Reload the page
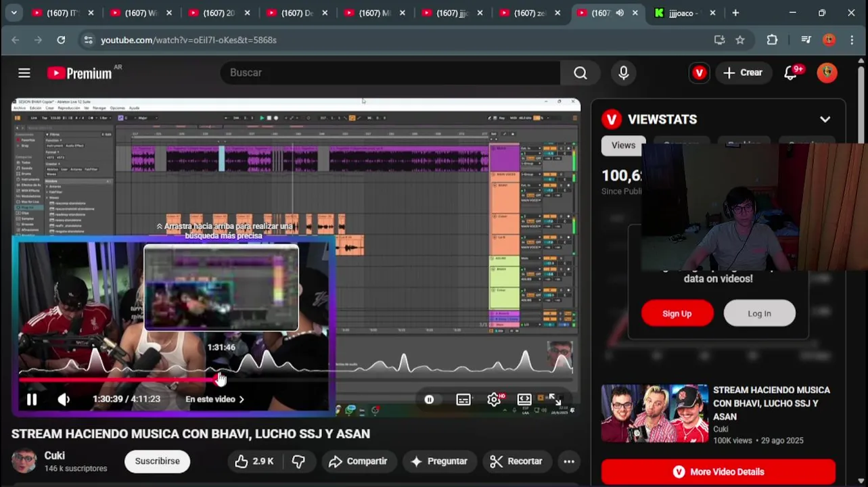 point(61,40)
